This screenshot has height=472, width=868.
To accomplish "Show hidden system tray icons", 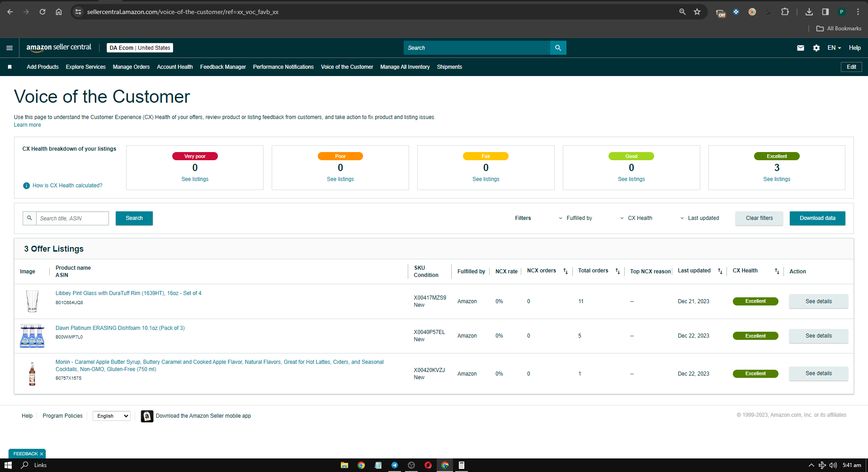I will 811,465.
